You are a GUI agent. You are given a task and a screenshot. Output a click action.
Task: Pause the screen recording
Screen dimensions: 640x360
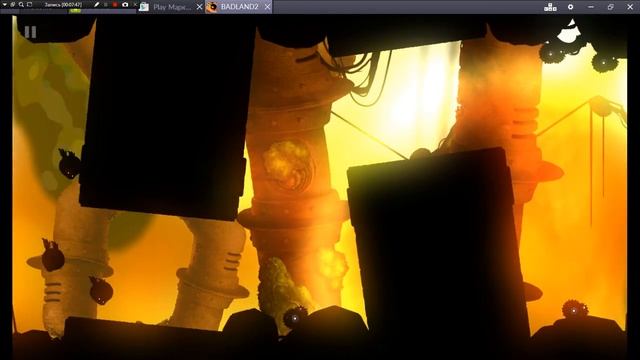tap(106, 4)
